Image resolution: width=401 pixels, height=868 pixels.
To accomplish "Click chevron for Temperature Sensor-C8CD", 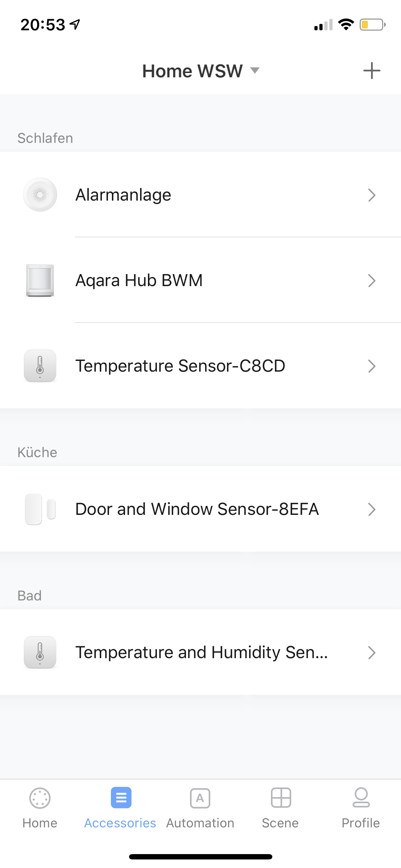I will pyautogui.click(x=372, y=366).
